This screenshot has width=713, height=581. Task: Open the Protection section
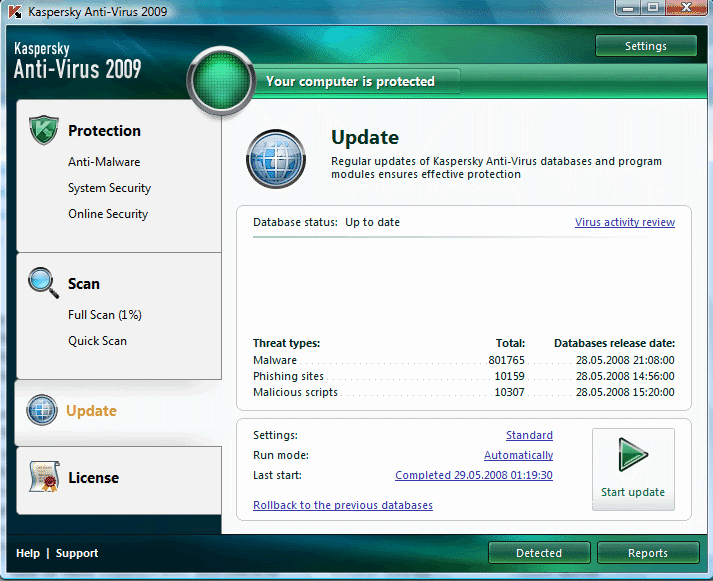pos(104,131)
